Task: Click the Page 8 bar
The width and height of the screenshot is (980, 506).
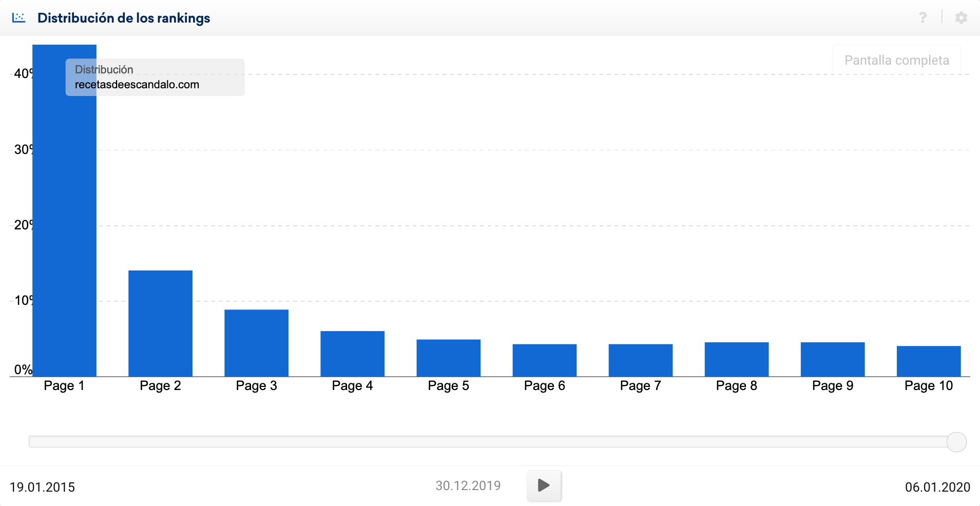Action: tap(736, 359)
